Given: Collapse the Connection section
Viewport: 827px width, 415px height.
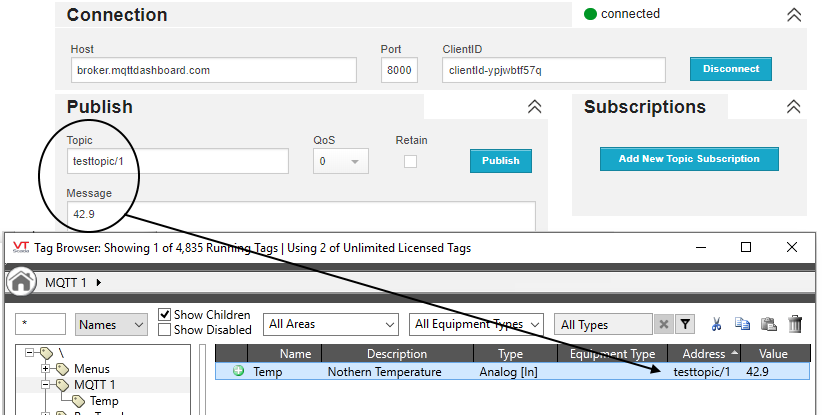Looking at the screenshot, I should click(794, 15).
